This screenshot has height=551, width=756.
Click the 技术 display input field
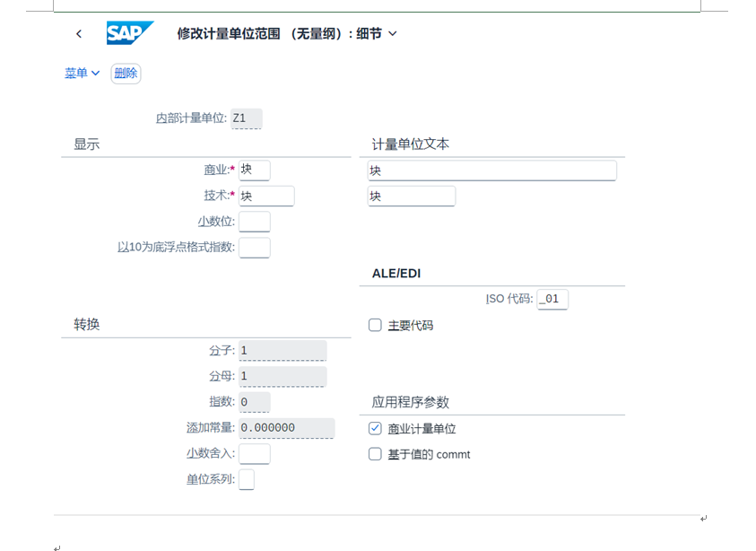(x=266, y=196)
